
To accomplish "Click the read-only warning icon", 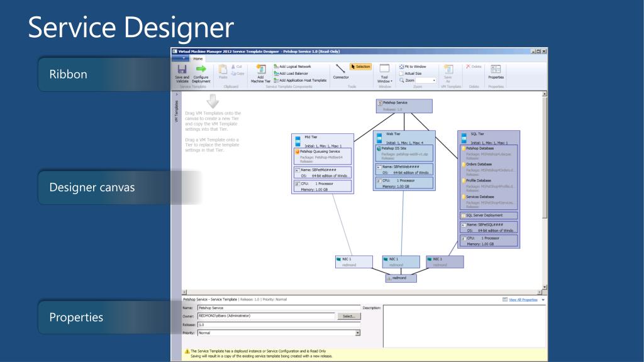I will pos(187,351).
